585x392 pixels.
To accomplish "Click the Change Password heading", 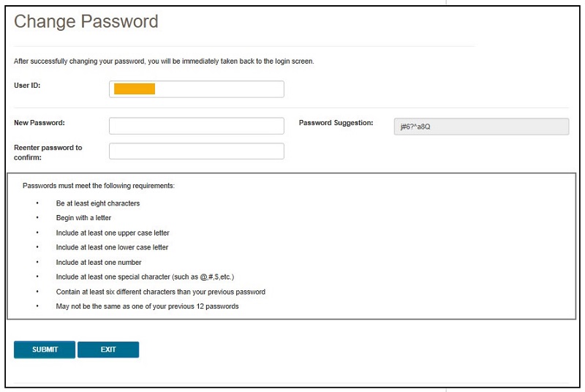I will point(86,21).
